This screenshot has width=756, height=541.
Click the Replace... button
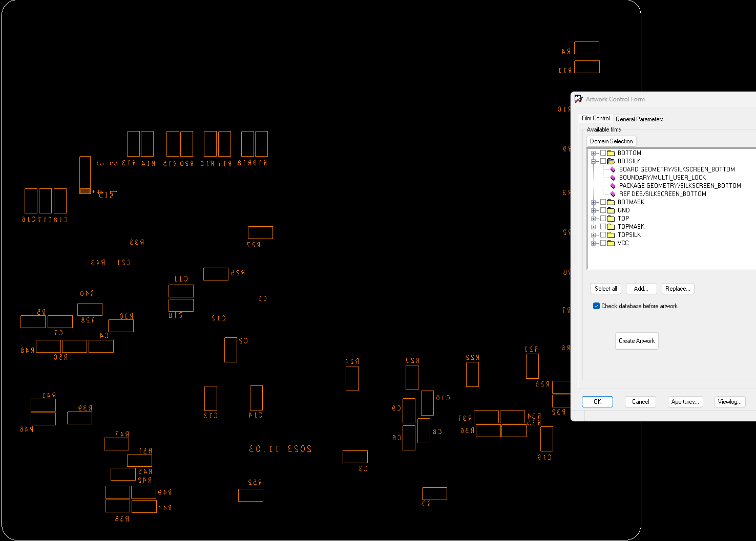[678, 289]
